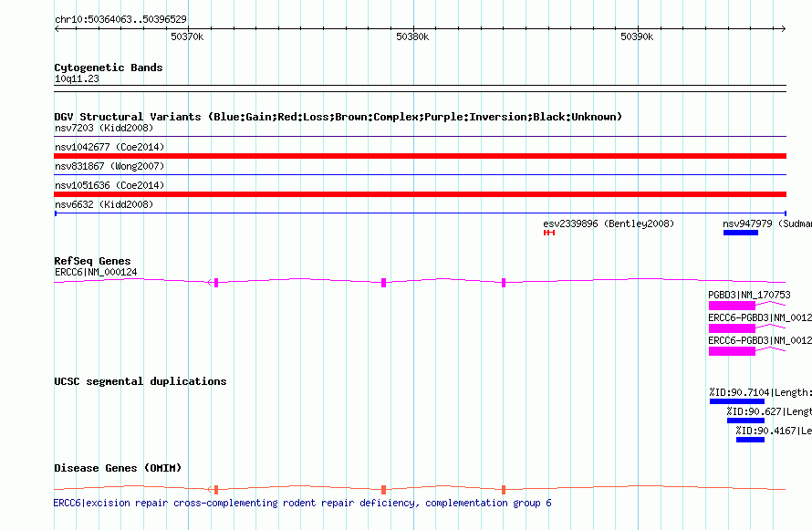Image resolution: width=812 pixels, height=530 pixels.
Task: Select variant label nsv6632 (Kidd2008)
Action: (x=104, y=204)
